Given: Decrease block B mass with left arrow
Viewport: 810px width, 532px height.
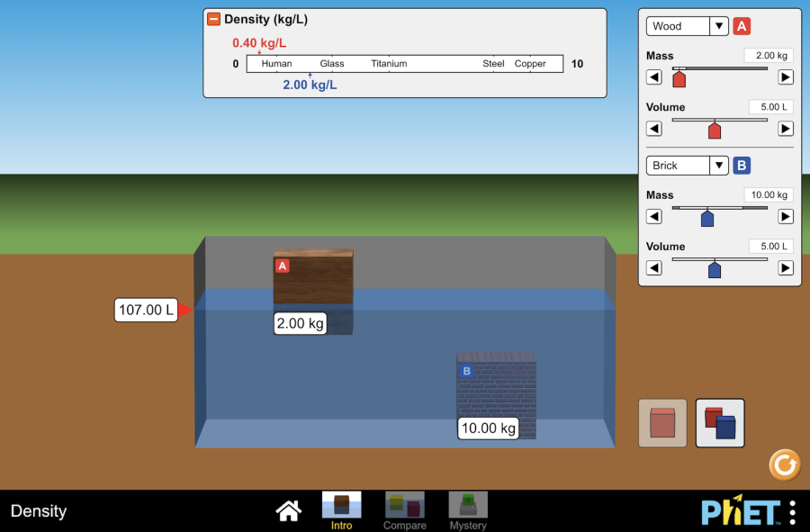Looking at the screenshot, I should click(x=654, y=216).
